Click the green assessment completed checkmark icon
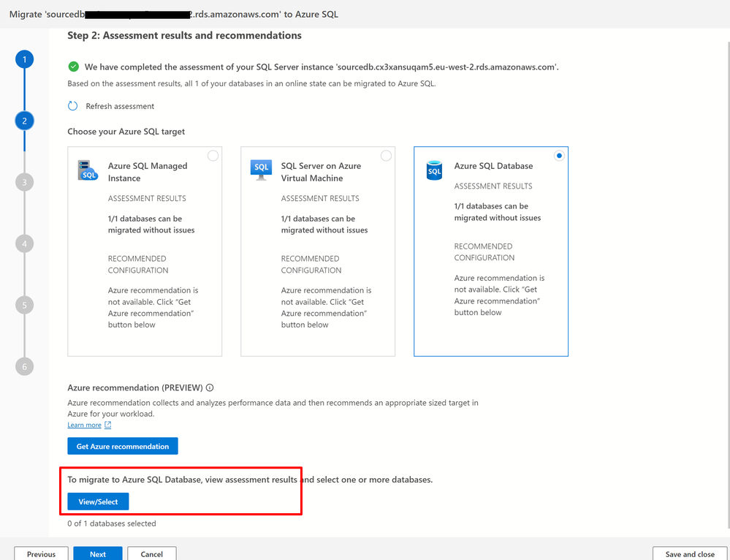This screenshot has width=730, height=560. tap(74, 67)
